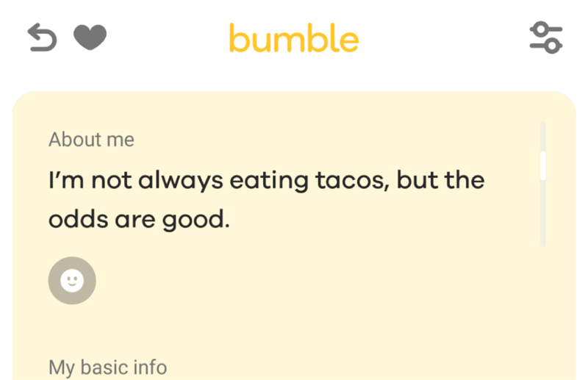The height and width of the screenshot is (380, 588).
Task: Click the "odds are good." line
Action: coord(139,220)
